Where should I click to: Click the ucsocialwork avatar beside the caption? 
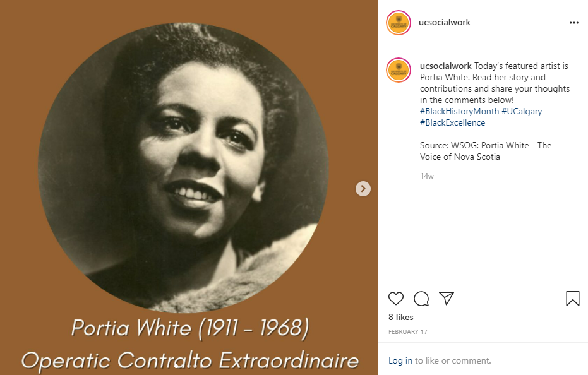coord(399,70)
